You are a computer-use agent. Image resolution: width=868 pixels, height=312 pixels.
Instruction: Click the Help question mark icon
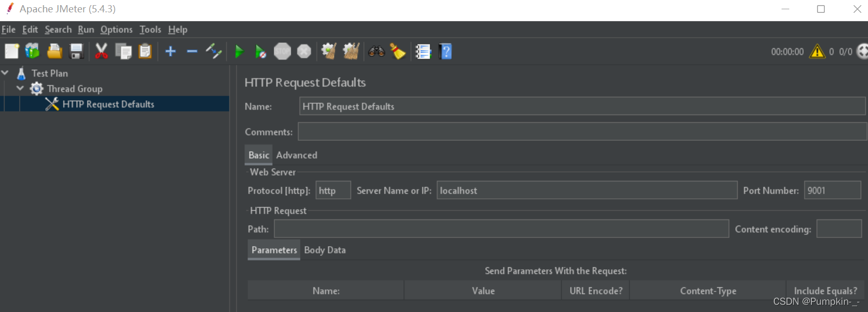pyautogui.click(x=446, y=51)
